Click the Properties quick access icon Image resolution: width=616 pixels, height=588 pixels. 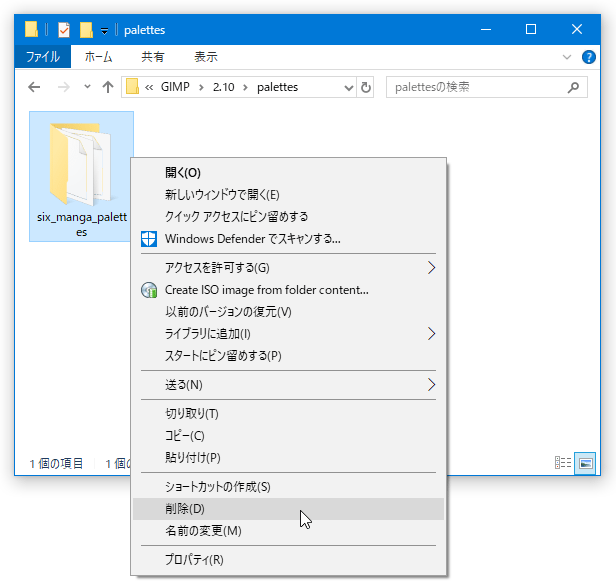[64, 30]
